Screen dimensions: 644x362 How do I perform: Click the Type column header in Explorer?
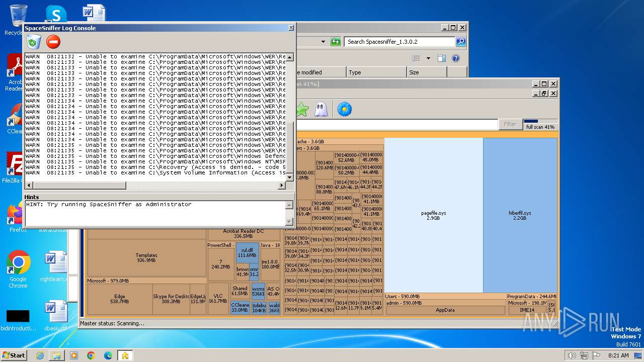pyautogui.click(x=376, y=72)
